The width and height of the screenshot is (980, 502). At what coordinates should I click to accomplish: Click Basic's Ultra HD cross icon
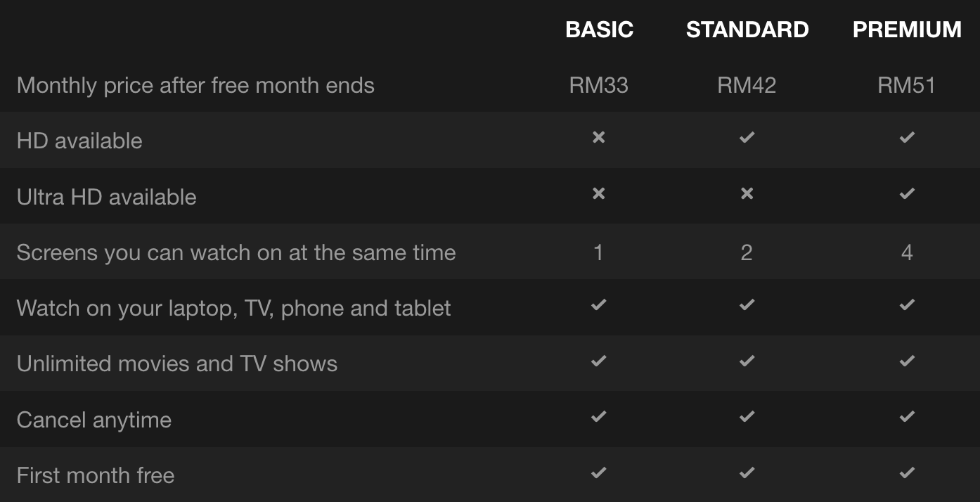pos(598,193)
